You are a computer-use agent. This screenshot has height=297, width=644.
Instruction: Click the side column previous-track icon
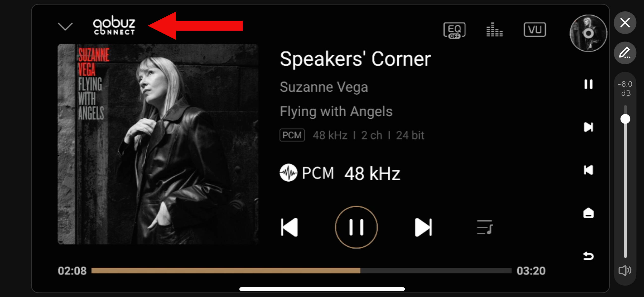point(589,170)
